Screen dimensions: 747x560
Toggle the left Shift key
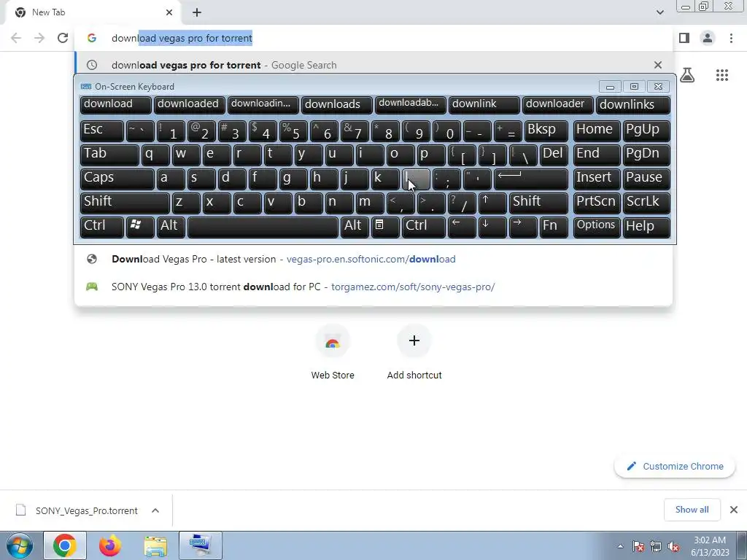[125, 203]
